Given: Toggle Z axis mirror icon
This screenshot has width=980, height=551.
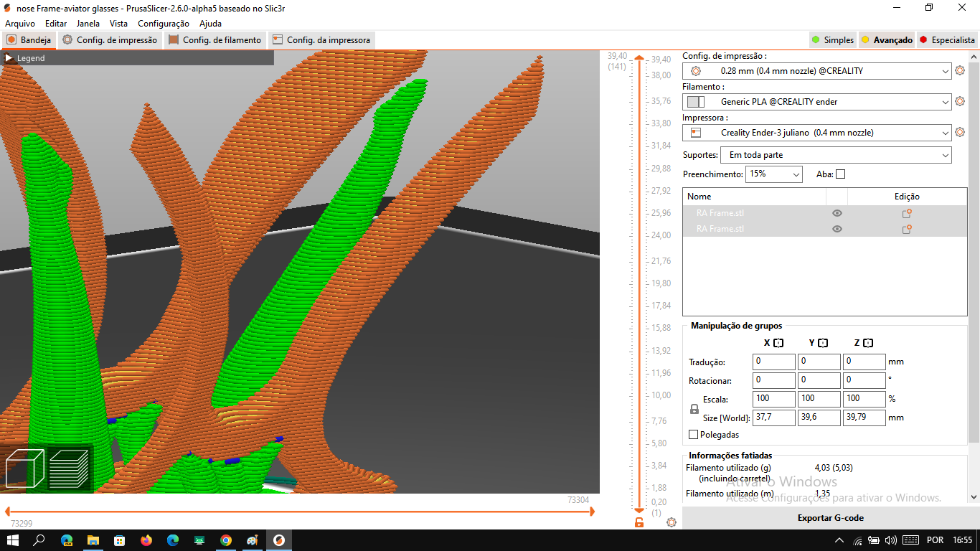Looking at the screenshot, I should [x=868, y=343].
